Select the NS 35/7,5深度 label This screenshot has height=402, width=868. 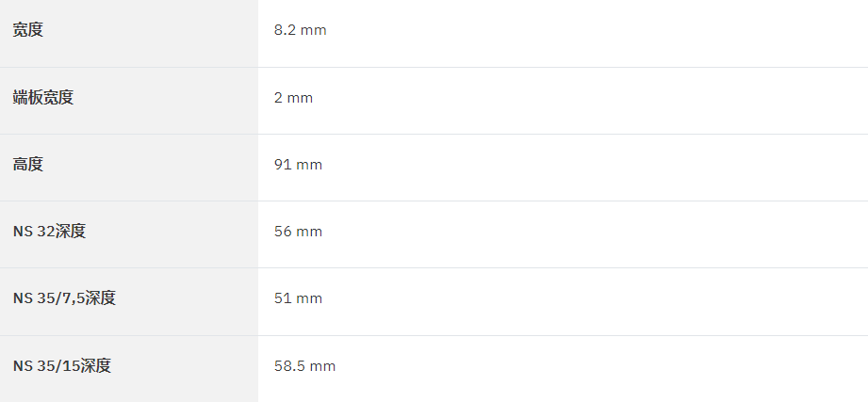(64, 298)
